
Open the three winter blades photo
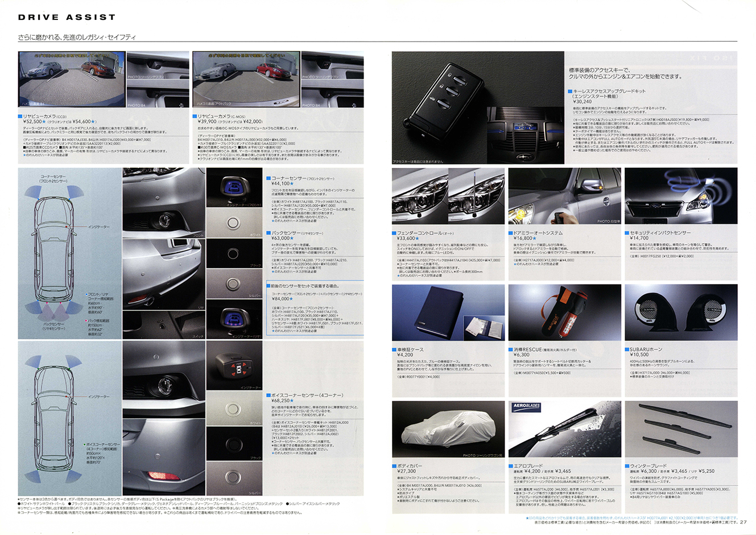click(x=681, y=430)
